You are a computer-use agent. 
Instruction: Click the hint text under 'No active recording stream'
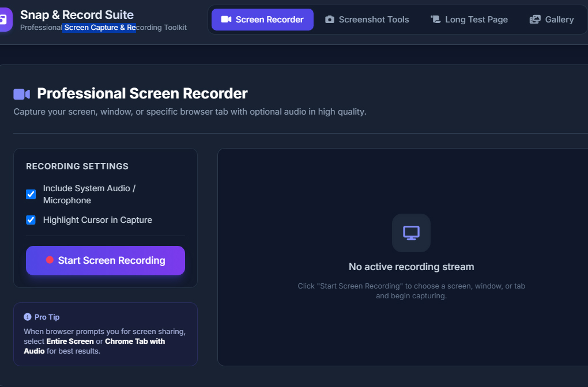coord(412,291)
